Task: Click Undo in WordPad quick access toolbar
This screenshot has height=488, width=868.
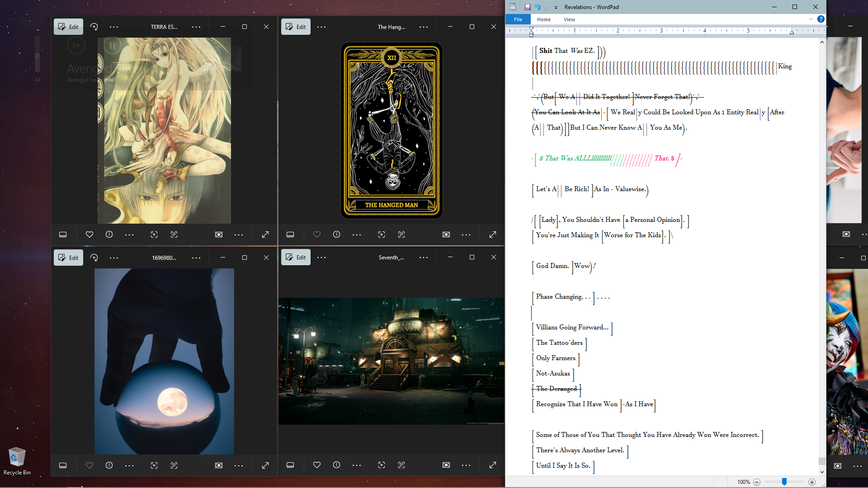Action: 538,7
